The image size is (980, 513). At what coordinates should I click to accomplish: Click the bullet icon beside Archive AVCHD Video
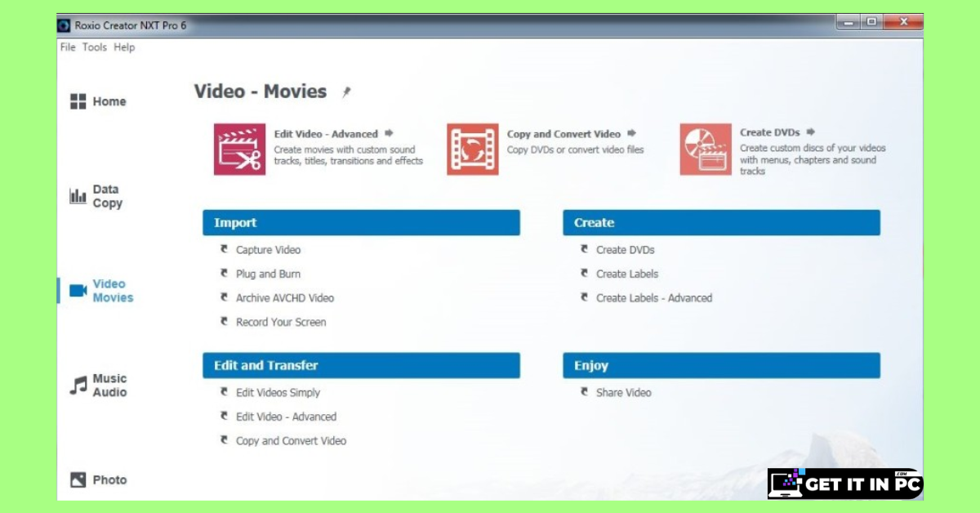coord(225,297)
